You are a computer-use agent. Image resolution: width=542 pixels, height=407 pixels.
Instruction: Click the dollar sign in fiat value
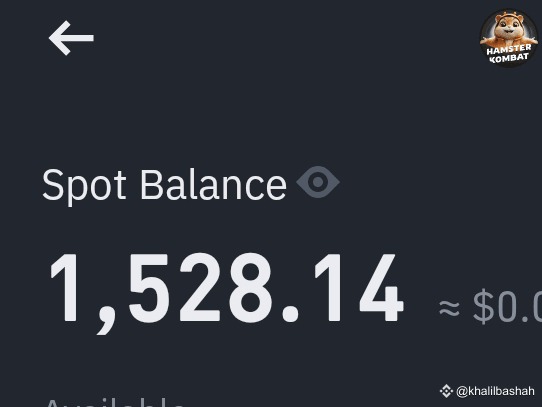(x=484, y=306)
